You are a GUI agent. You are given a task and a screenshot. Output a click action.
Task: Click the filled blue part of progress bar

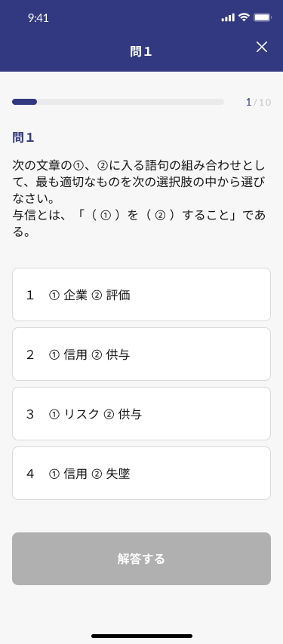(x=25, y=102)
